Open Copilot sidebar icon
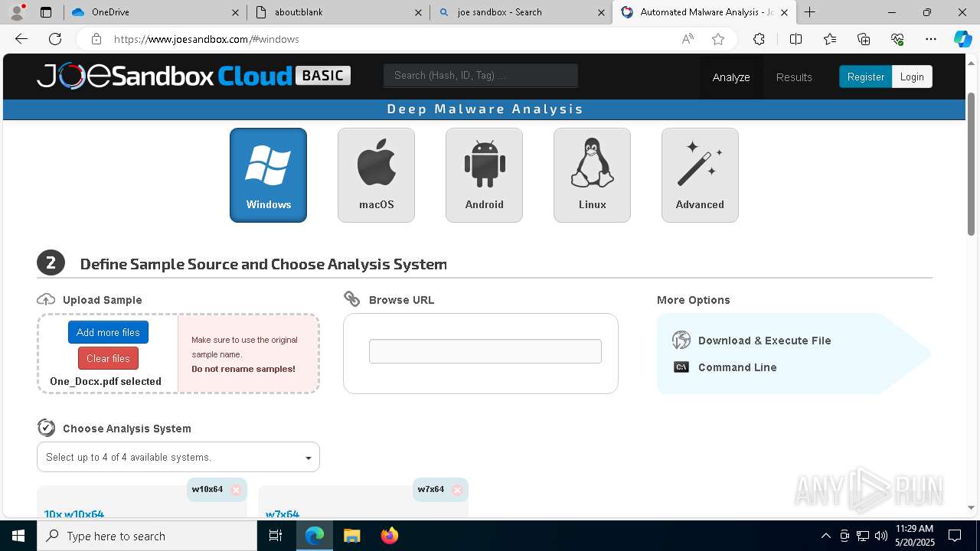 (x=962, y=39)
